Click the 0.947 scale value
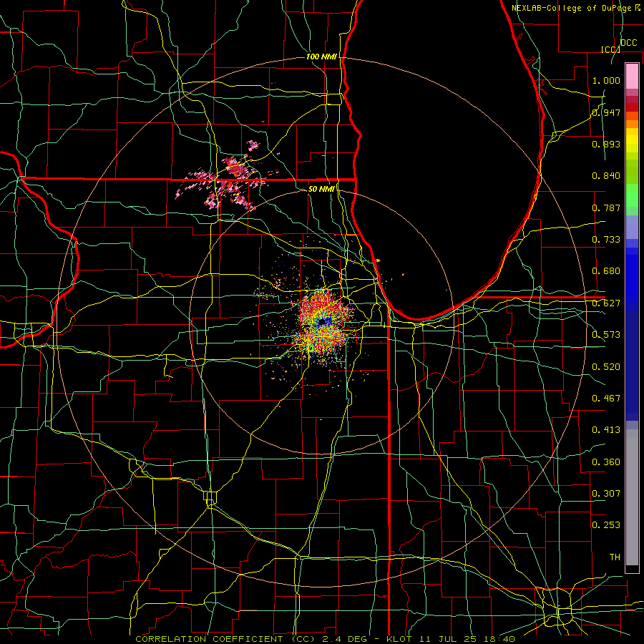The image size is (644, 644). tap(606, 112)
